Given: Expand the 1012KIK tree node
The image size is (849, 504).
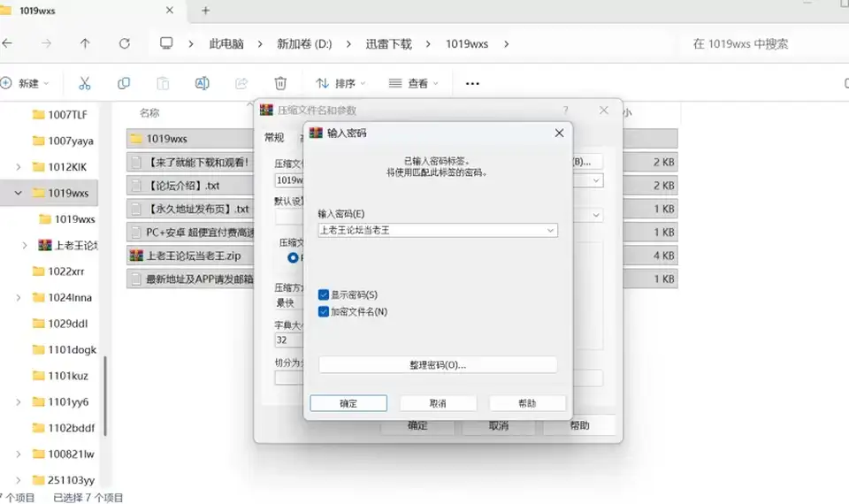Looking at the screenshot, I should (19, 167).
